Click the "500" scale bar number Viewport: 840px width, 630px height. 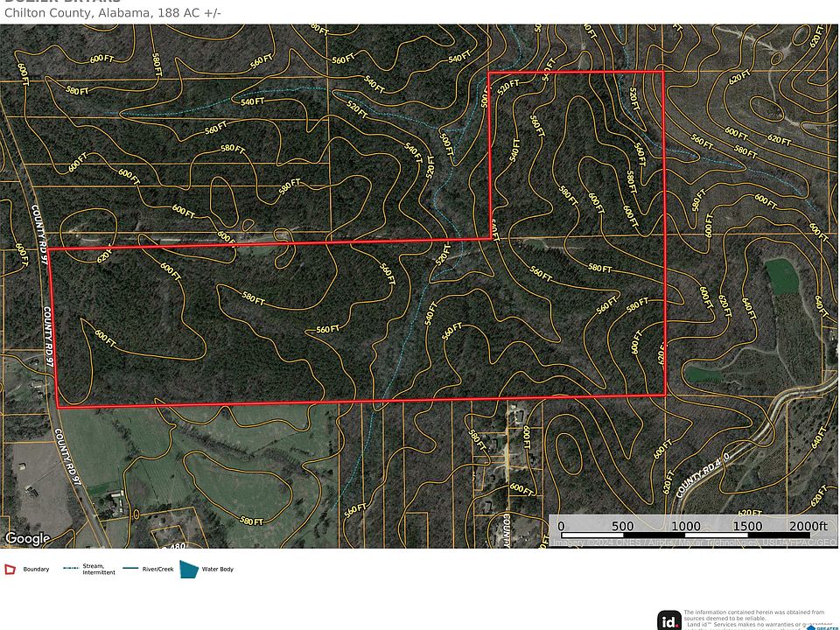(623, 526)
